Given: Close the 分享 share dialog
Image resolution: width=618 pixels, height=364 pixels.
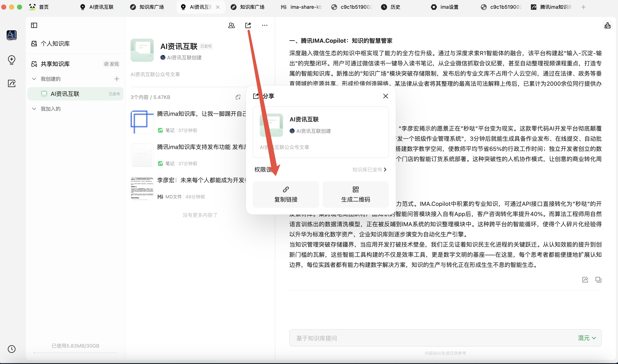Looking at the screenshot, I should [x=385, y=96].
